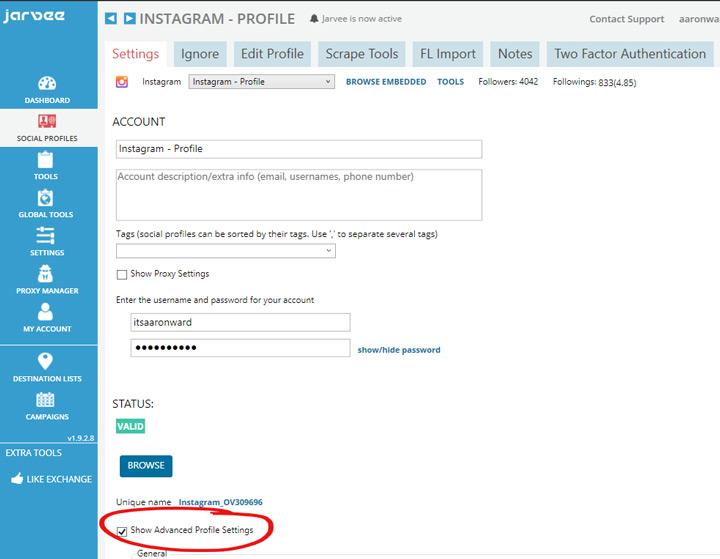Image resolution: width=720 pixels, height=559 pixels.
Task: Open the FL Import tab
Action: click(x=448, y=54)
